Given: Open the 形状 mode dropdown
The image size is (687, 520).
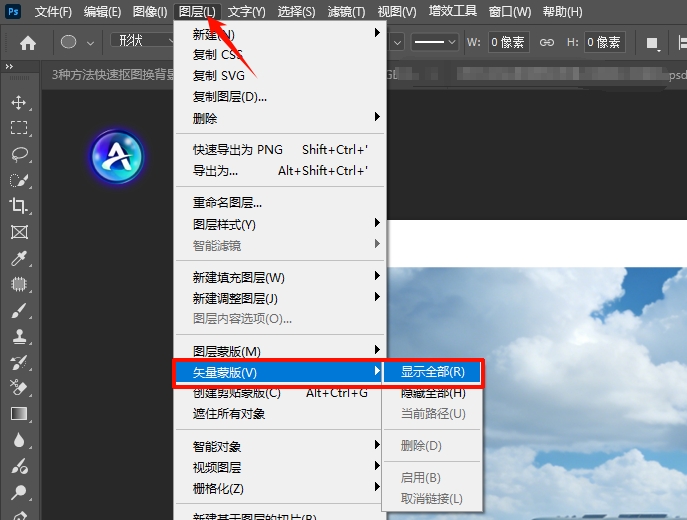Looking at the screenshot, I should 142,41.
